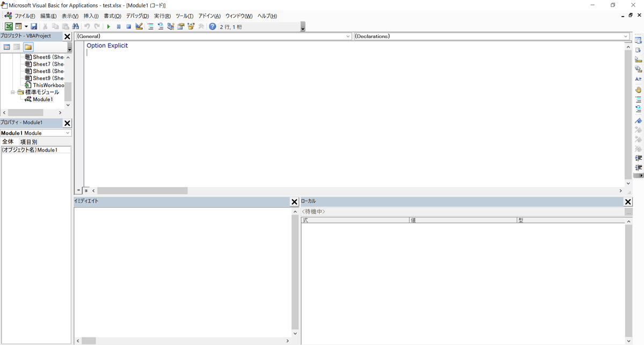Switch to the 全体 properties tab

(8, 141)
